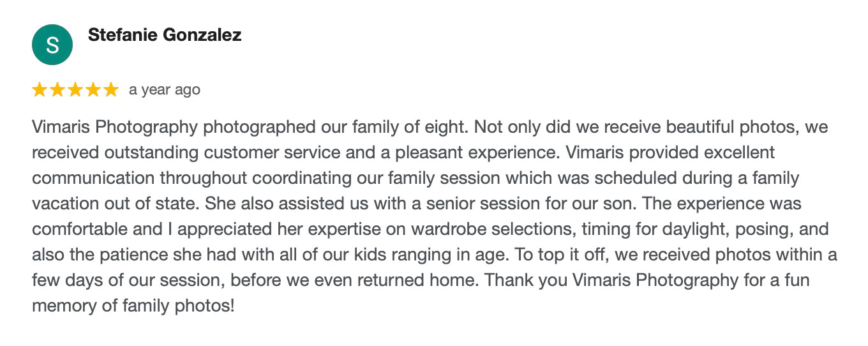Click the "a year ago" timestamp

coord(165,90)
